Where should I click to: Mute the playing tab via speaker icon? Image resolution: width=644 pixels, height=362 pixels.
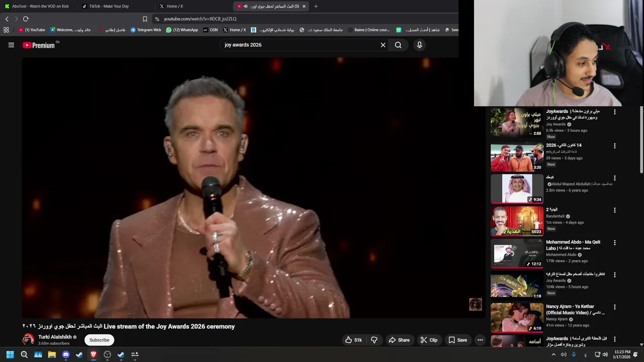point(246,6)
